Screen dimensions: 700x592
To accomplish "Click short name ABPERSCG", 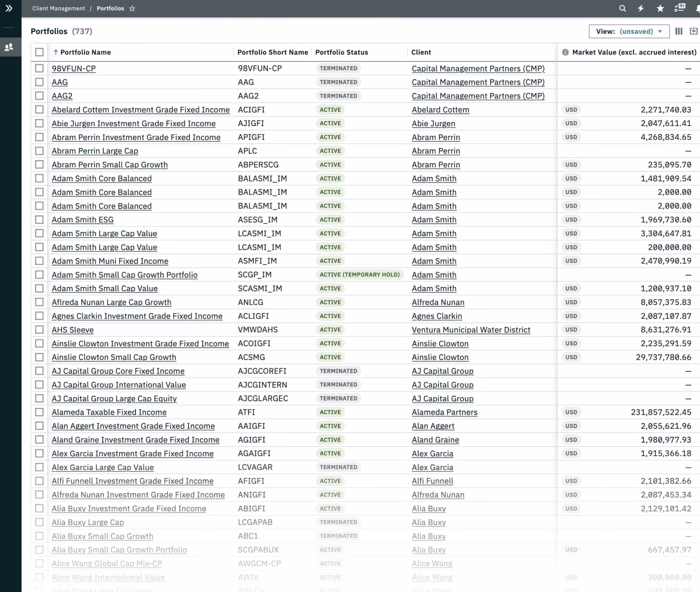I will tap(258, 165).
